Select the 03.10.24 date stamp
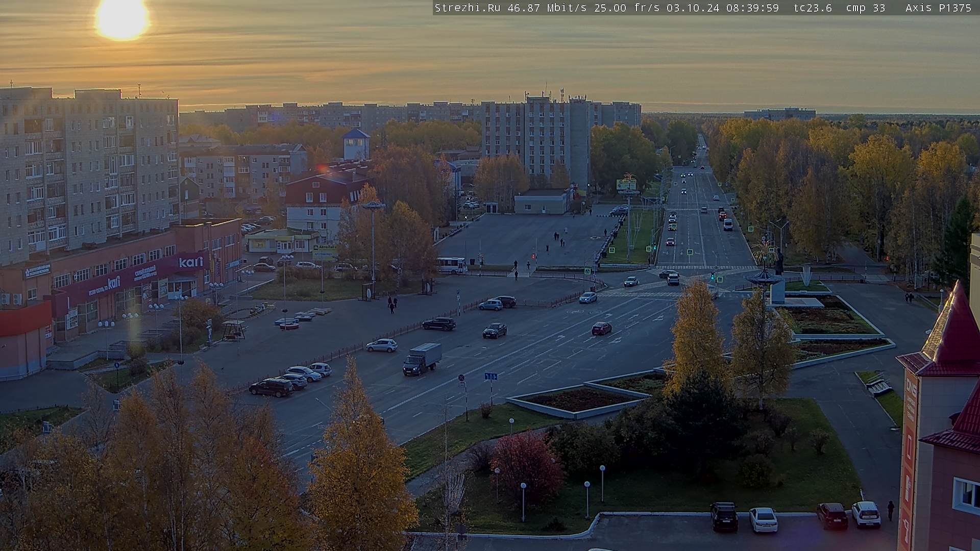 pos(693,8)
